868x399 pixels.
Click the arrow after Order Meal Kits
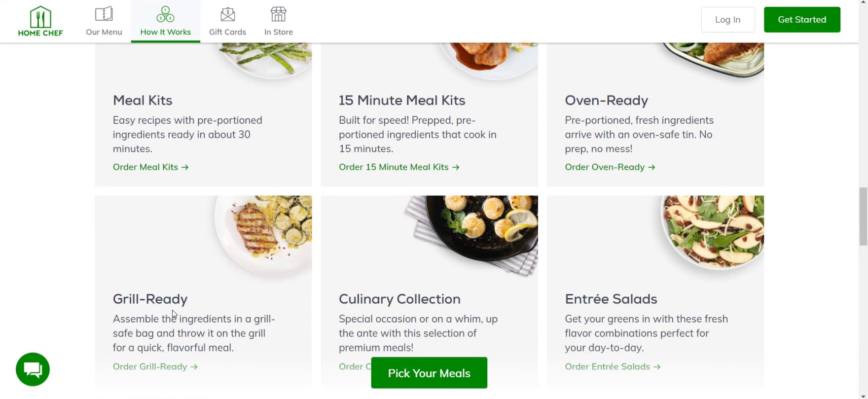tap(185, 167)
